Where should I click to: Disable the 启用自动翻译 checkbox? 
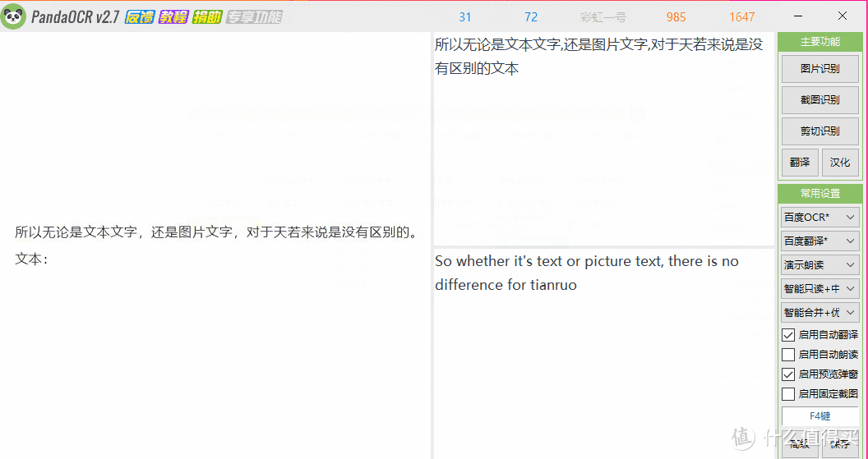point(787,334)
